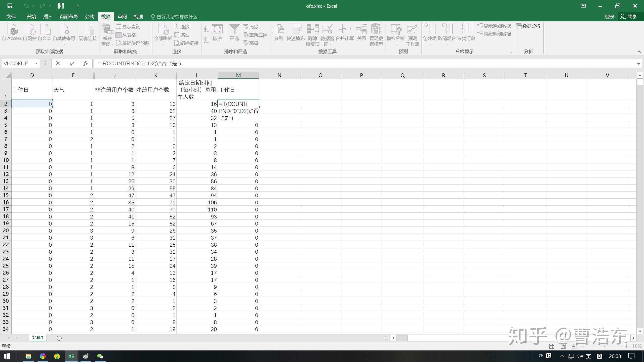Image resolution: width=644 pixels, height=362 pixels.
Task: Click the Filter (筛选) funnel icon
Action: point(234,32)
